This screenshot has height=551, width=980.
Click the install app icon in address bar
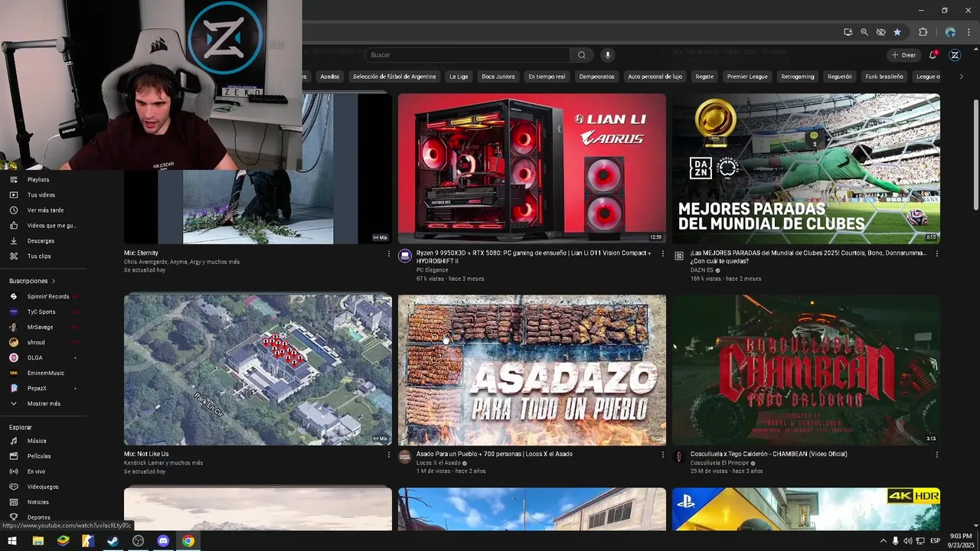pos(848,32)
